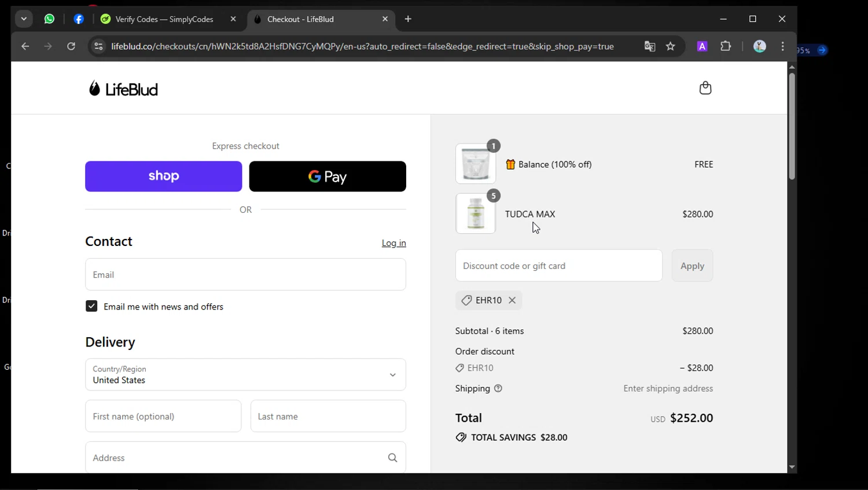Translate this page icon
Image resolution: width=868 pixels, height=490 pixels.
pos(650,46)
